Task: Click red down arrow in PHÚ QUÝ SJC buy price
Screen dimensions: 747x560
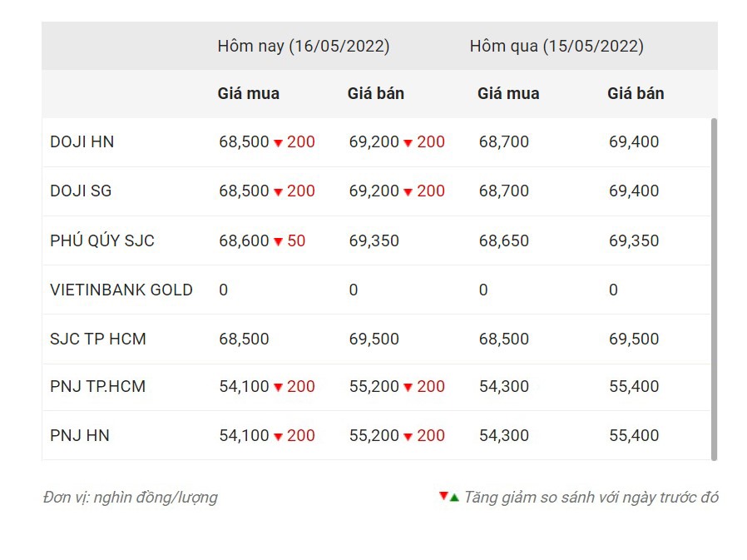Action: [279, 242]
